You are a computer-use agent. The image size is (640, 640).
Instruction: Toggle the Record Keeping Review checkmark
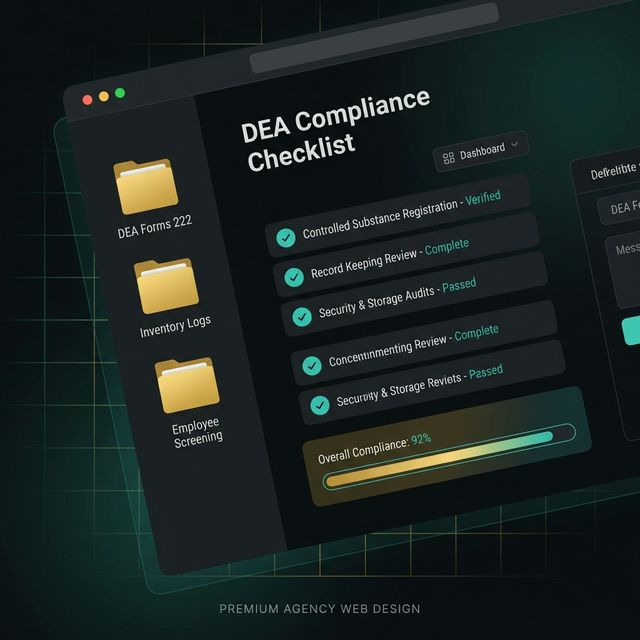coord(294,277)
